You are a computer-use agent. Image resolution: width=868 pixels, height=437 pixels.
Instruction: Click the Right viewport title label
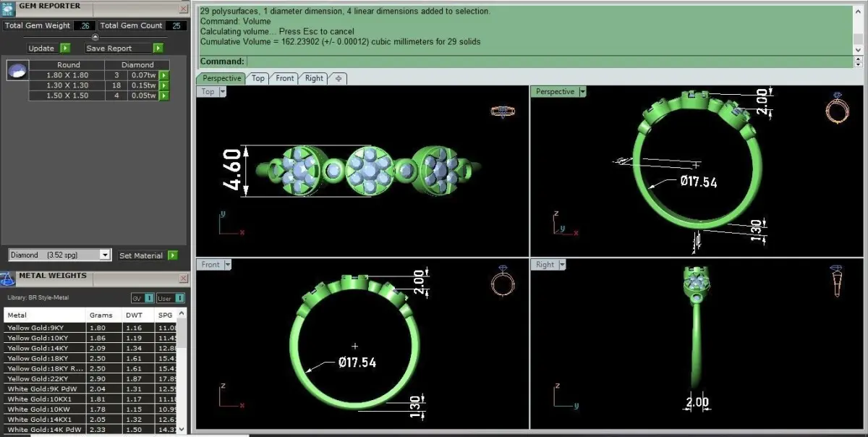tap(545, 265)
